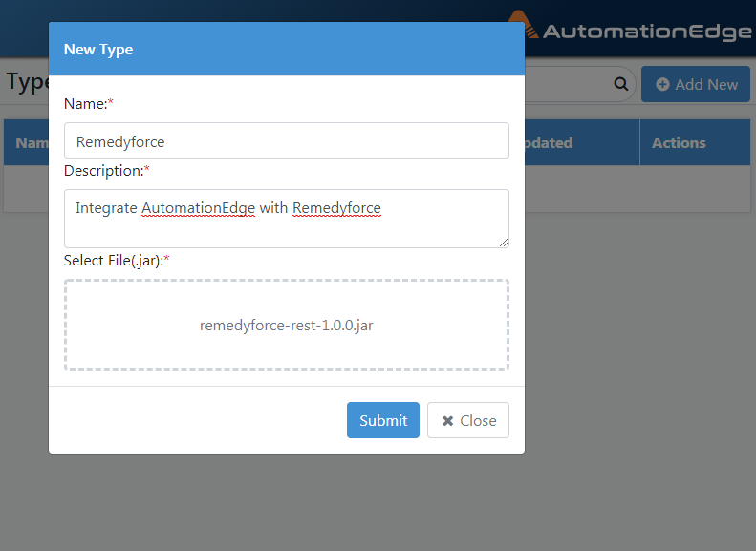The image size is (756, 551).
Task: Click the Description resize handle corner
Action: (x=504, y=243)
